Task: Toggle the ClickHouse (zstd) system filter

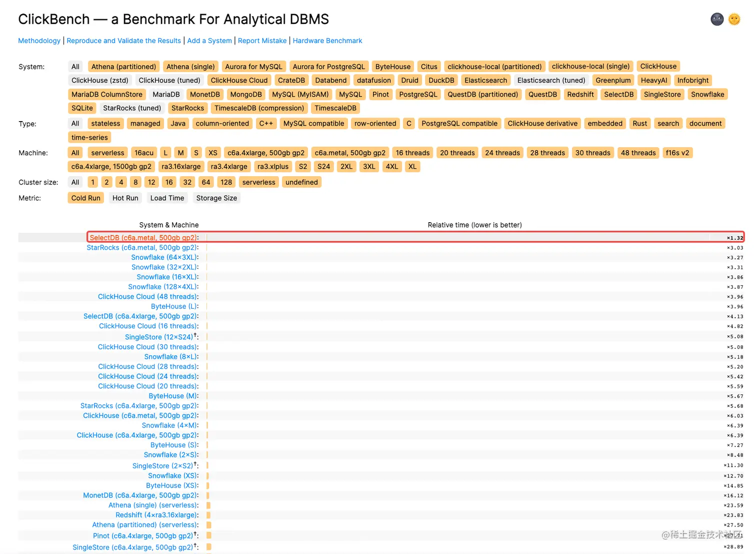Action: (x=100, y=80)
